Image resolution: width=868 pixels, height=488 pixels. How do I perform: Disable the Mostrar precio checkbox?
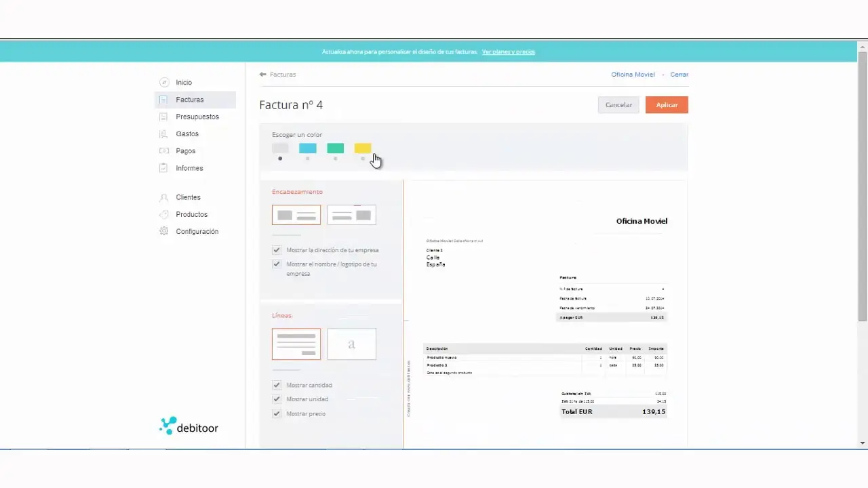pos(277,413)
